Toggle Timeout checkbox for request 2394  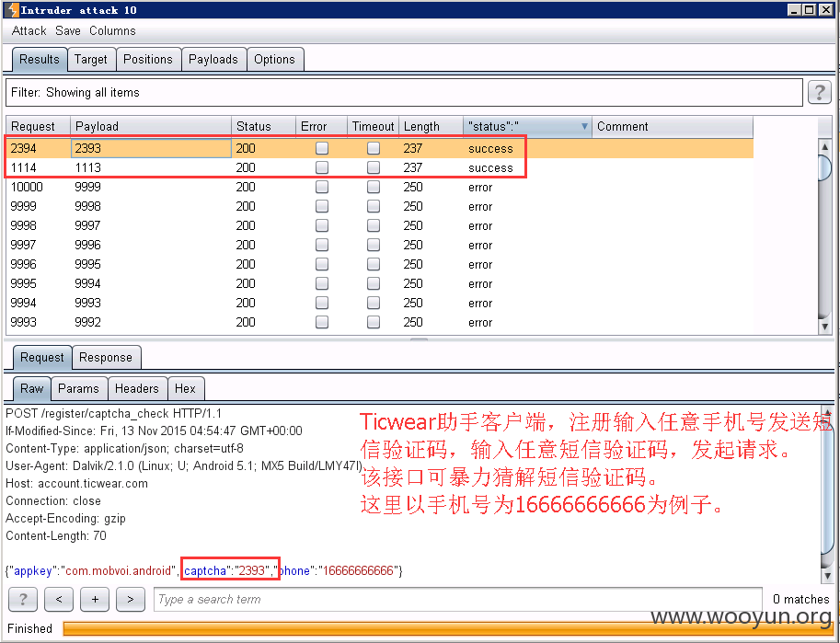click(x=374, y=148)
